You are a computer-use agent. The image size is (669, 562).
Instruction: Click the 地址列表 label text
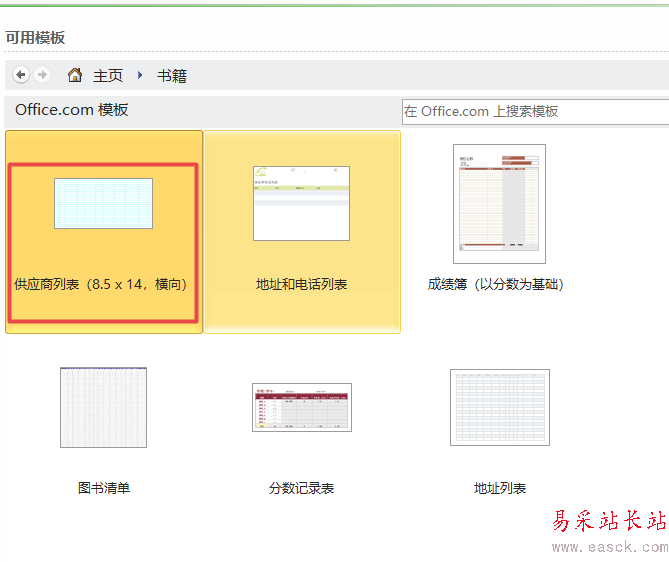(500, 488)
